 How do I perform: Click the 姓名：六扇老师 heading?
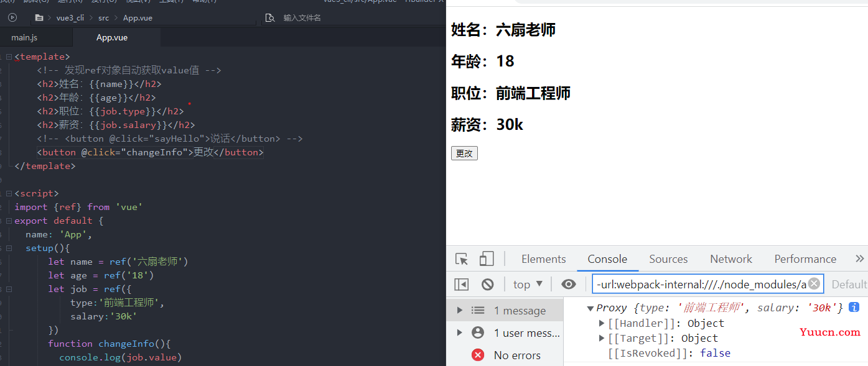(503, 29)
